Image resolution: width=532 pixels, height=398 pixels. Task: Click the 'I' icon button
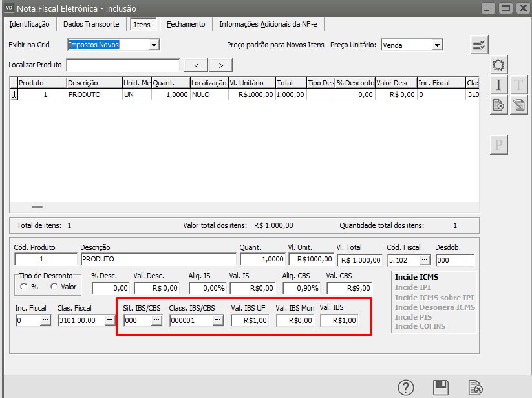click(498, 85)
